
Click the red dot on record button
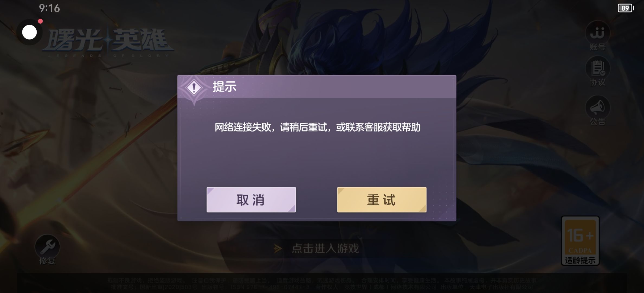(40, 21)
